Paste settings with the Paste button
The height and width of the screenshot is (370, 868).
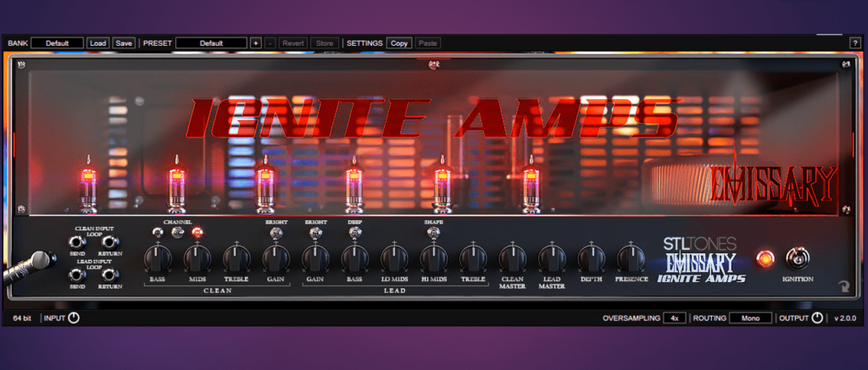427,43
